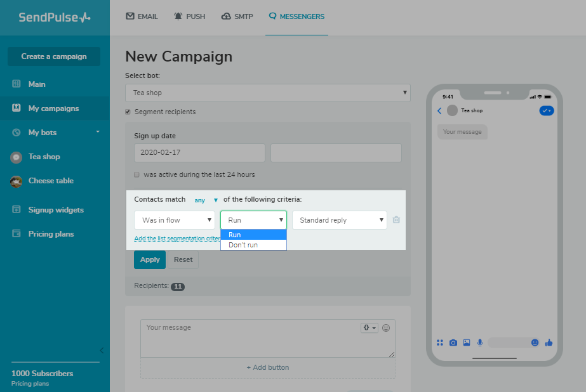Image resolution: width=586 pixels, height=392 pixels.
Task: Click the Pricing plans wallet icon
Action: coord(16,233)
